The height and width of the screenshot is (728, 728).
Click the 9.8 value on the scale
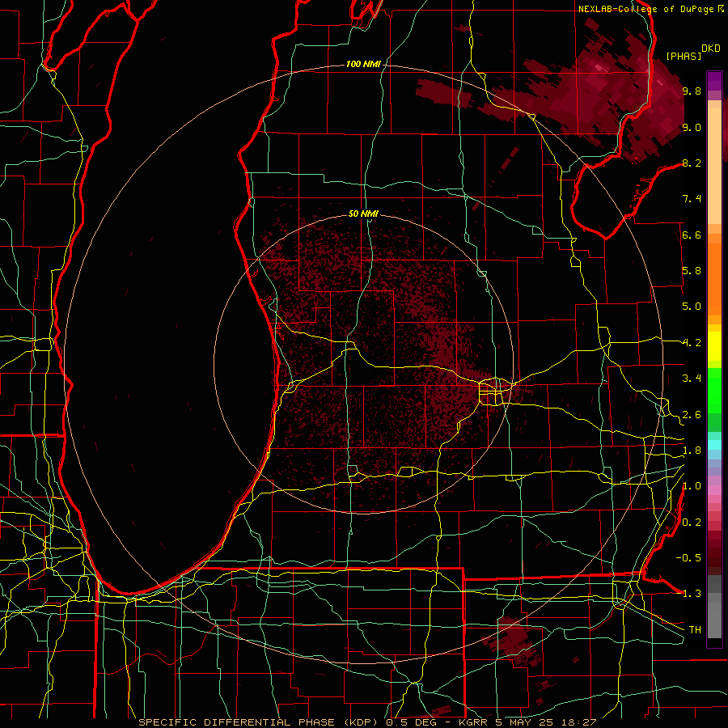point(692,91)
